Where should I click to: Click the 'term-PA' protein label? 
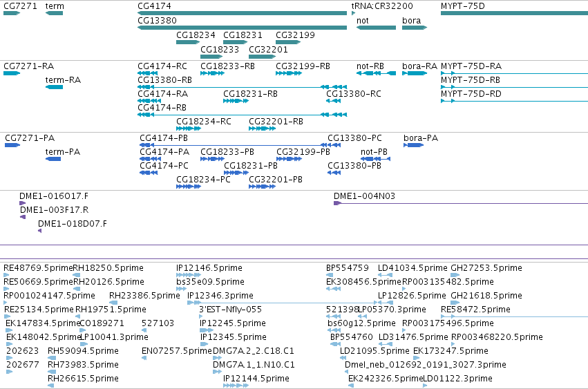63,152
